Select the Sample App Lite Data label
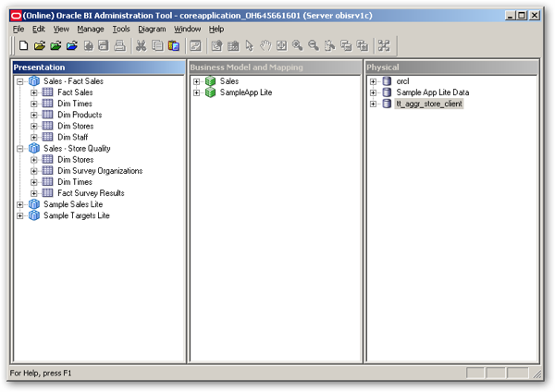Image resolution: width=555 pixels, height=392 pixels. point(433,92)
